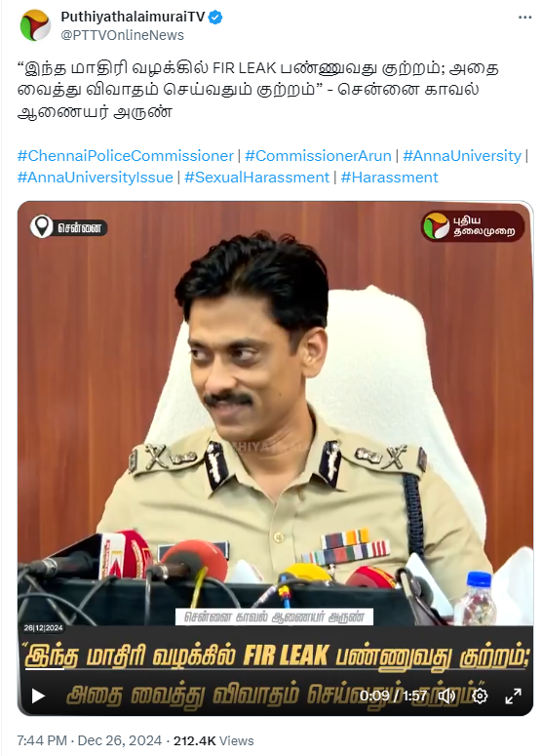The width and height of the screenshot is (542, 756).
Task: Expand the video to fullscreen
Action: pos(513,696)
